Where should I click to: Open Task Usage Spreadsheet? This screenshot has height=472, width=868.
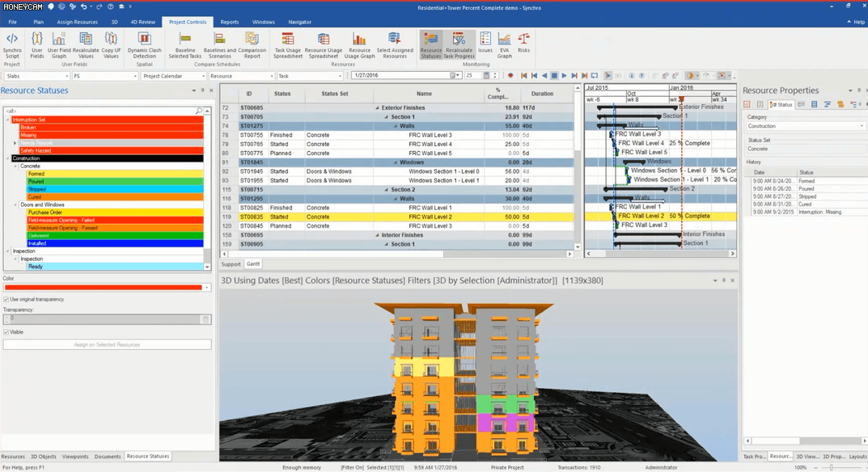coord(288,44)
